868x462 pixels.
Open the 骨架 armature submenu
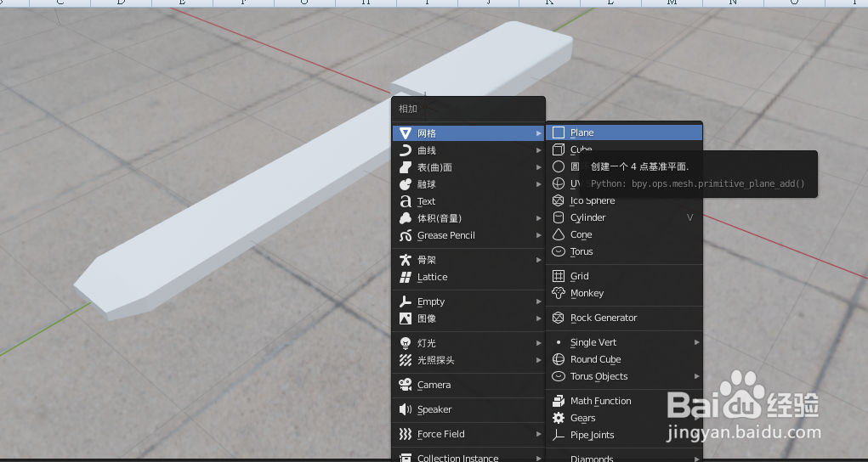[468, 260]
